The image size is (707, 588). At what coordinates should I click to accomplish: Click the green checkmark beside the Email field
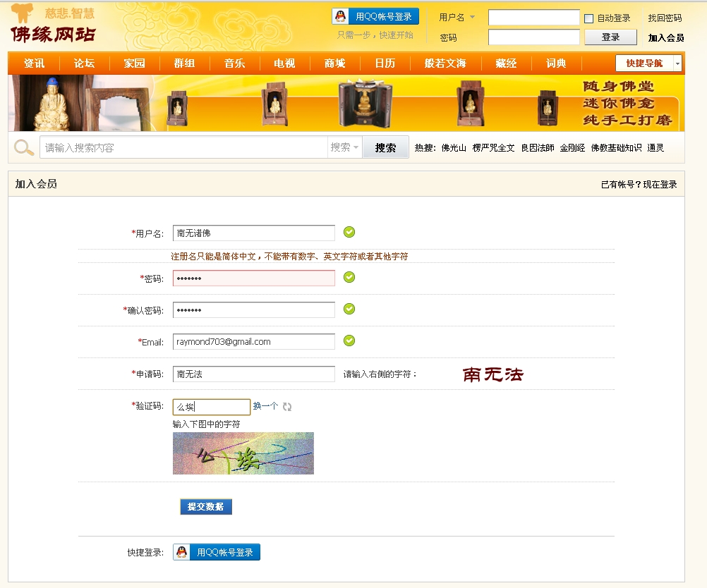[349, 341]
